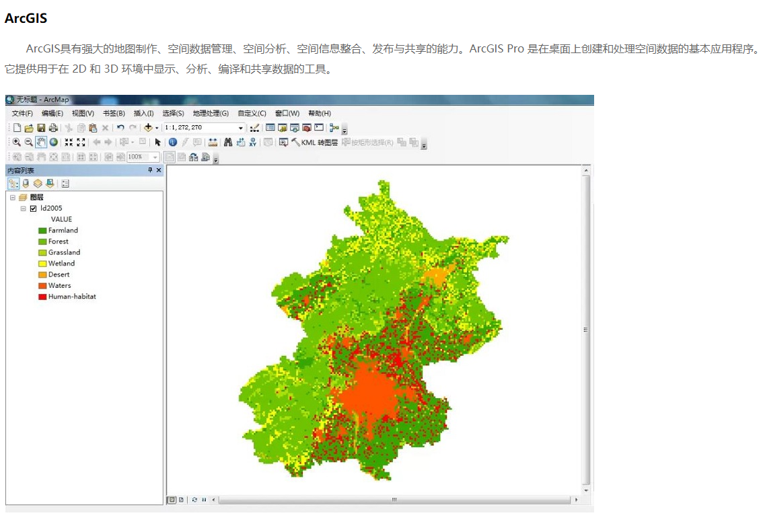Viewport: 761px width, 532px height.
Task: Click the Add Data button icon
Action: pos(148,128)
